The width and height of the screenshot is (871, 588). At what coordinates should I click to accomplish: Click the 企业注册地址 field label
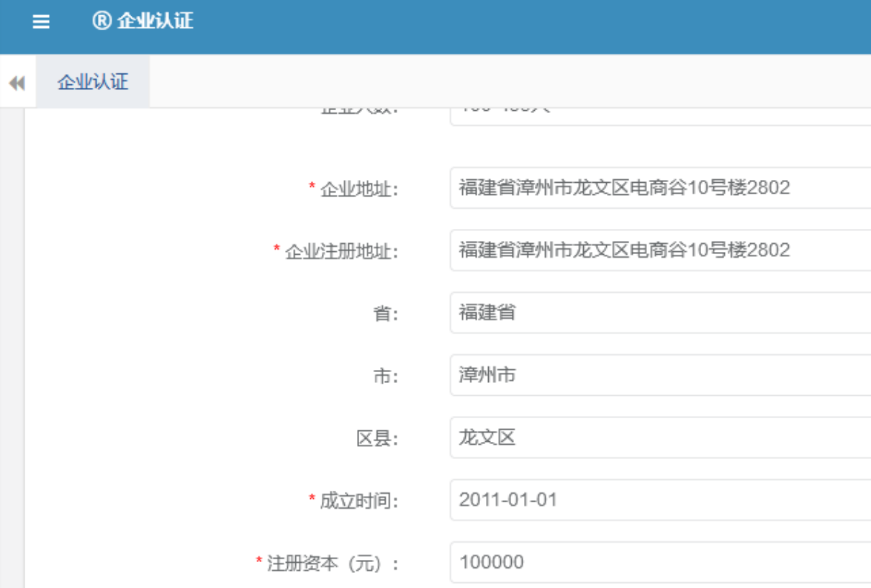click(x=341, y=252)
